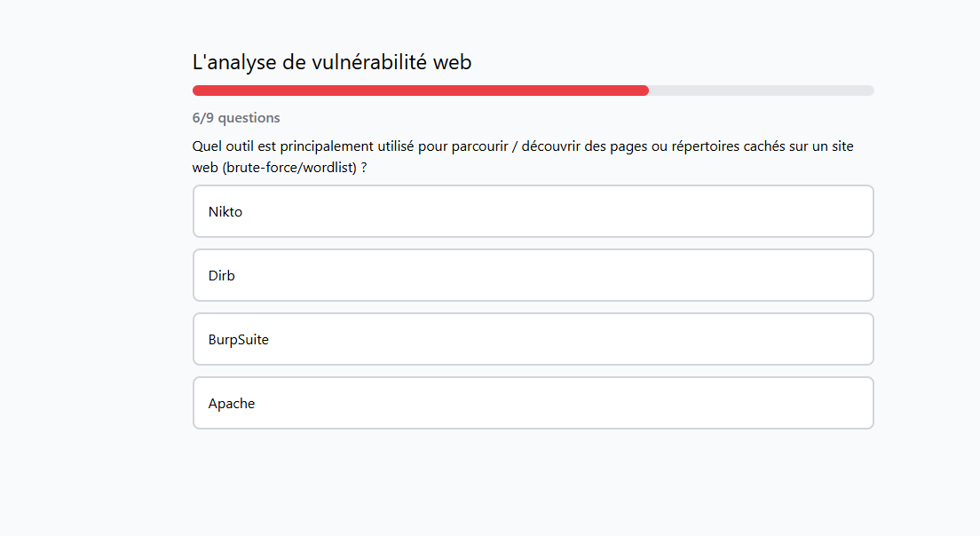Click the empty right side of Apache card
This screenshot has width=980, height=536.
(799, 403)
